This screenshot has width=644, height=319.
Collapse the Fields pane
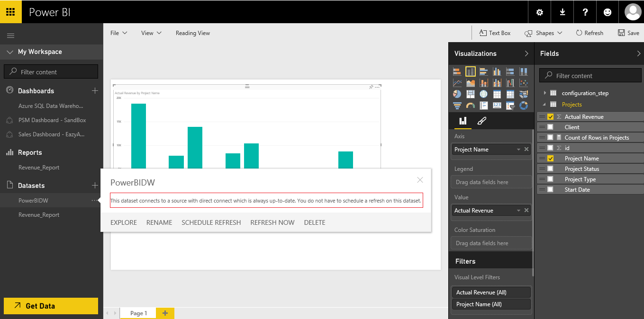638,53
